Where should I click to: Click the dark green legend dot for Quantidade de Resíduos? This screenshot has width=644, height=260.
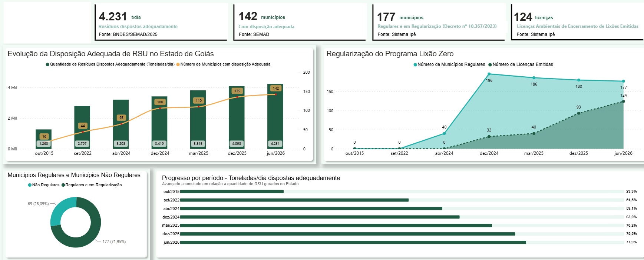click(x=47, y=64)
